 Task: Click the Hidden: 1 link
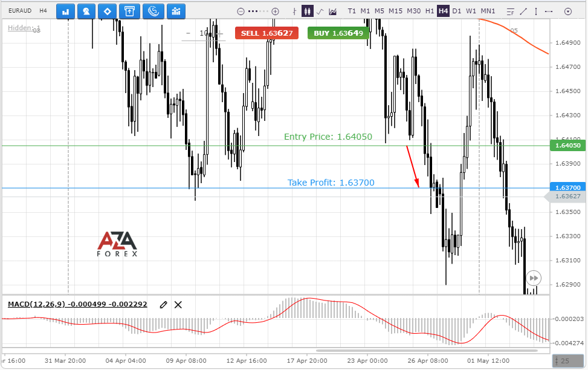[x=24, y=28]
